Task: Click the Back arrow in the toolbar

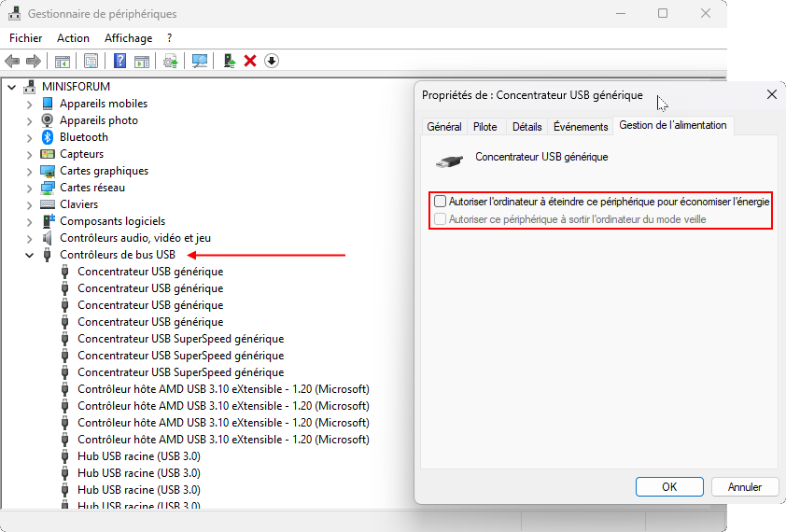Action: [x=12, y=62]
